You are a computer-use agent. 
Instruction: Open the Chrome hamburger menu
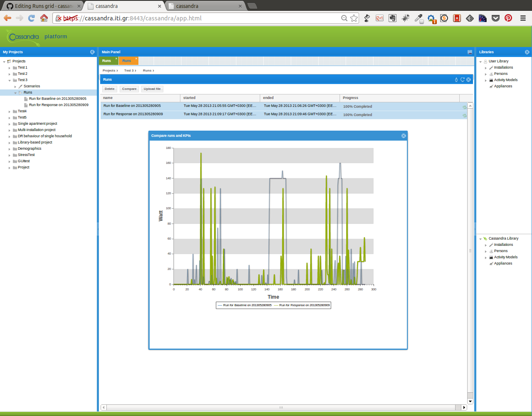click(x=523, y=18)
